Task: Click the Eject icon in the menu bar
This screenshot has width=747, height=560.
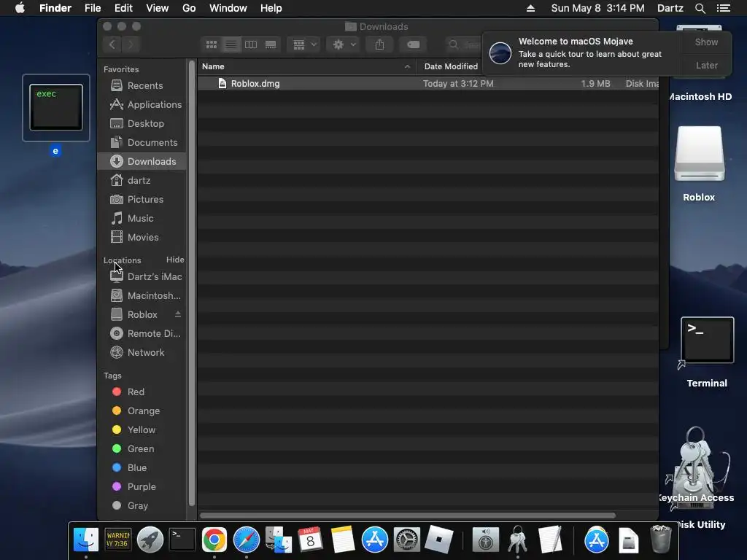Action: pos(530,8)
